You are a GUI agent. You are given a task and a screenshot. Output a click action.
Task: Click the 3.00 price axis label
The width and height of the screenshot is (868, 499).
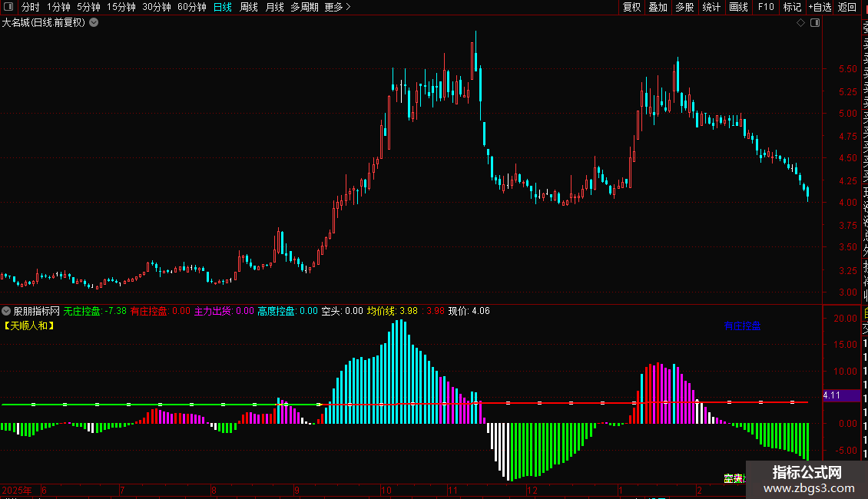click(847, 292)
